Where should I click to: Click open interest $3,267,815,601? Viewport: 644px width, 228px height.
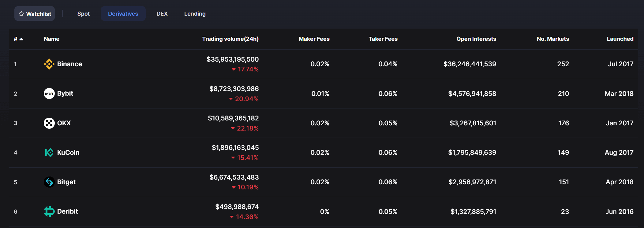(473, 123)
